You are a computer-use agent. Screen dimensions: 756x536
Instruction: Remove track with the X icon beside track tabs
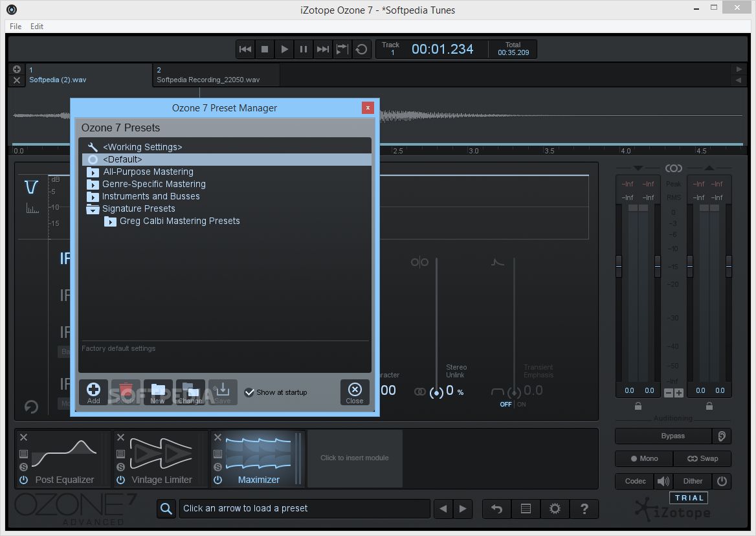point(17,80)
